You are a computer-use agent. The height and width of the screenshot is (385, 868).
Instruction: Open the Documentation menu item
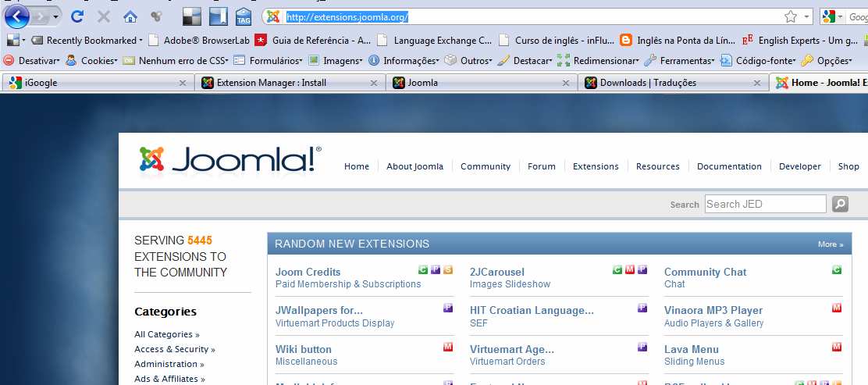[x=729, y=166]
